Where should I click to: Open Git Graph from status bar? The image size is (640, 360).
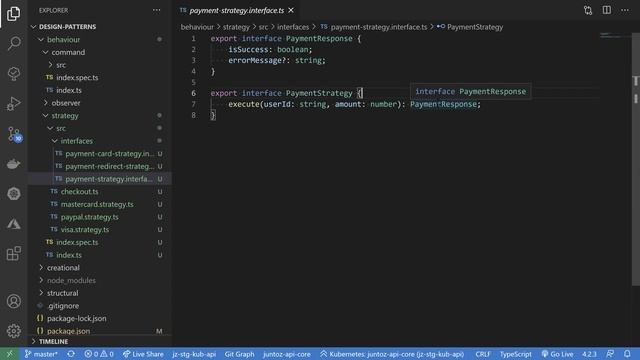pos(240,354)
